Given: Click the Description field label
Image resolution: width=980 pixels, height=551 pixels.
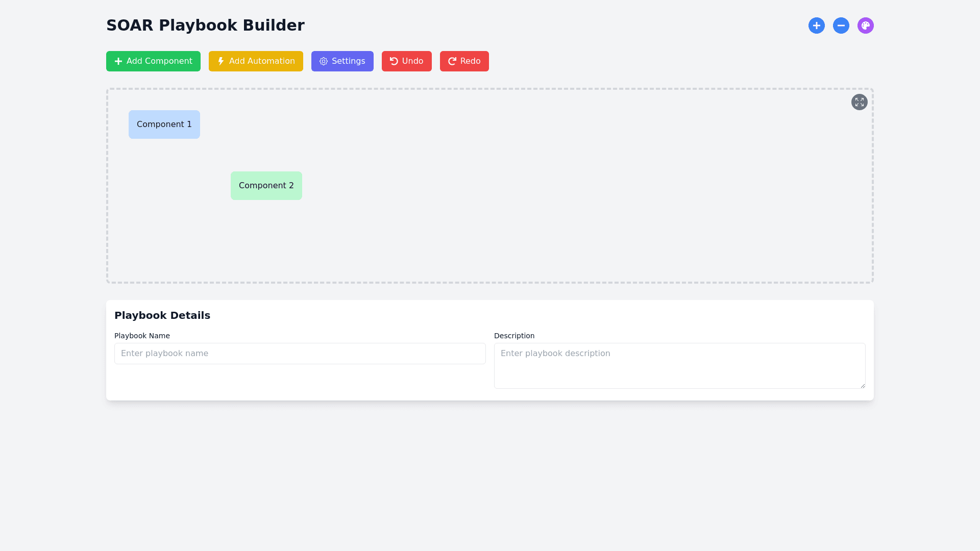Looking at the screenshot, I should coord(514,336).
